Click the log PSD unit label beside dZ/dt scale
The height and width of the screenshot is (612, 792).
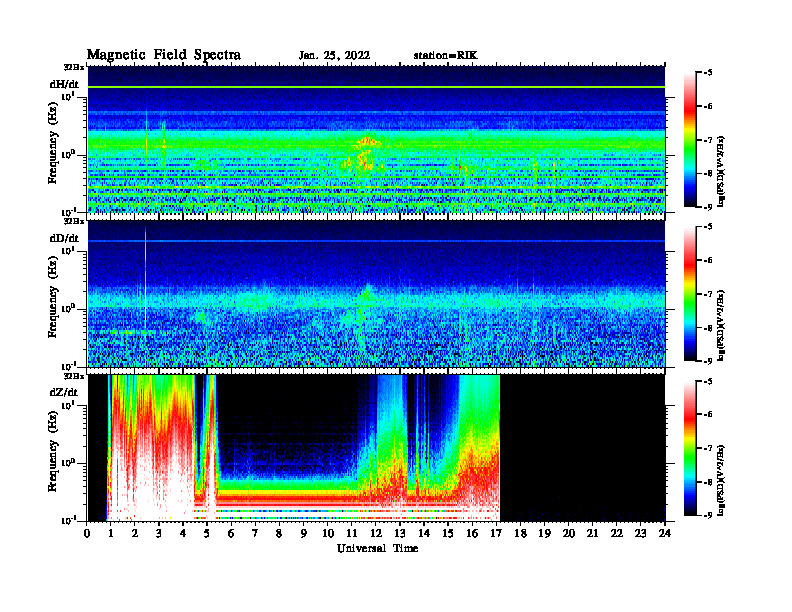[722, 480]
